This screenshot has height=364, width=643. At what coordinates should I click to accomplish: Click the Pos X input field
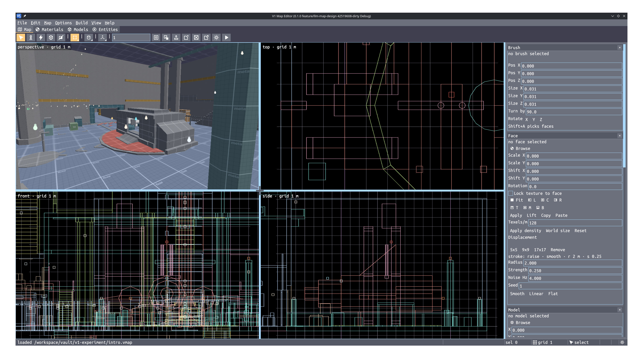coord(571,66)
